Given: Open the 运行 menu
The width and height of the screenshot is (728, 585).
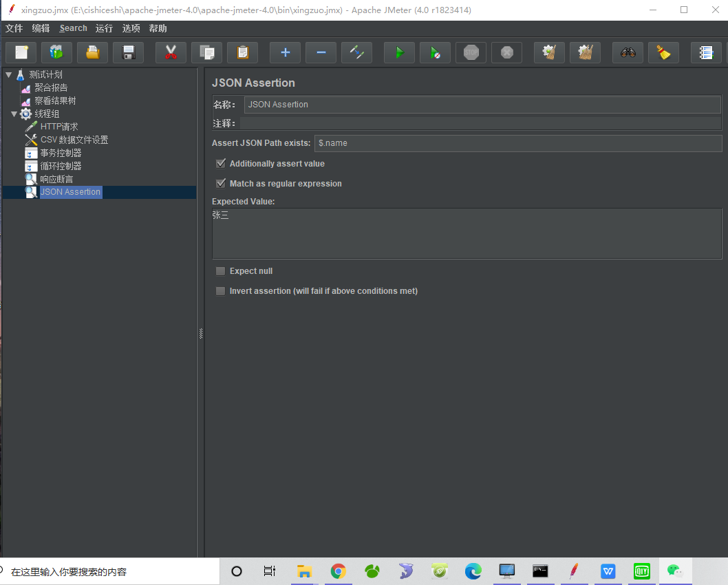Looking at the screenshot, I should 104,28.
